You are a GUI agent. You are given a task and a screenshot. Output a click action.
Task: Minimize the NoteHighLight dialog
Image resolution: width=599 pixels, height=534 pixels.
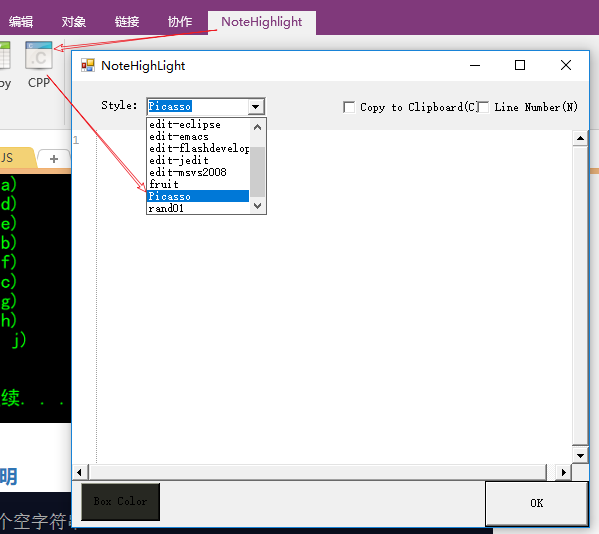pyautogui.click(x=475, y=65)
